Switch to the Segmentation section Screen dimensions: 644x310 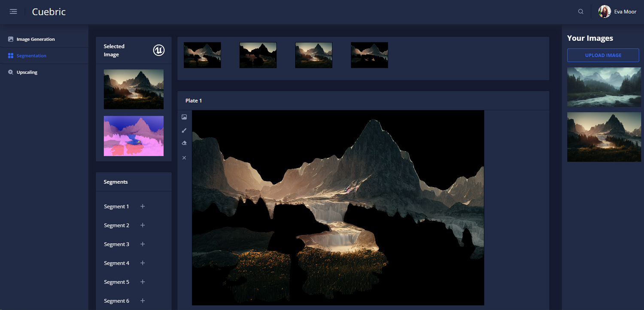coord(30,55)
